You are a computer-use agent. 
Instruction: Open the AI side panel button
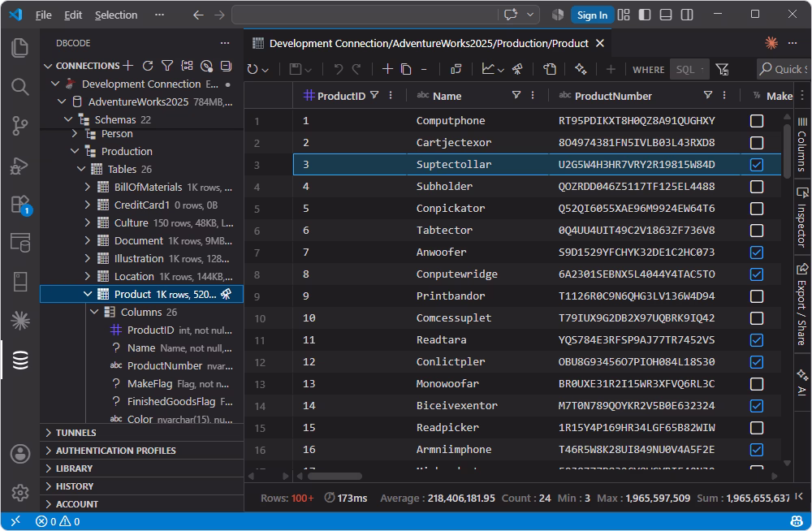point(801,382)
